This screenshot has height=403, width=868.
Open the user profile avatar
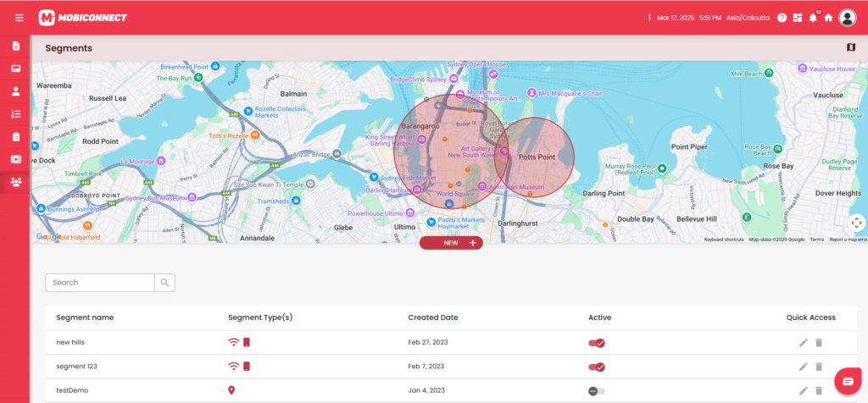pyautogui.click(x=848, y=18)
